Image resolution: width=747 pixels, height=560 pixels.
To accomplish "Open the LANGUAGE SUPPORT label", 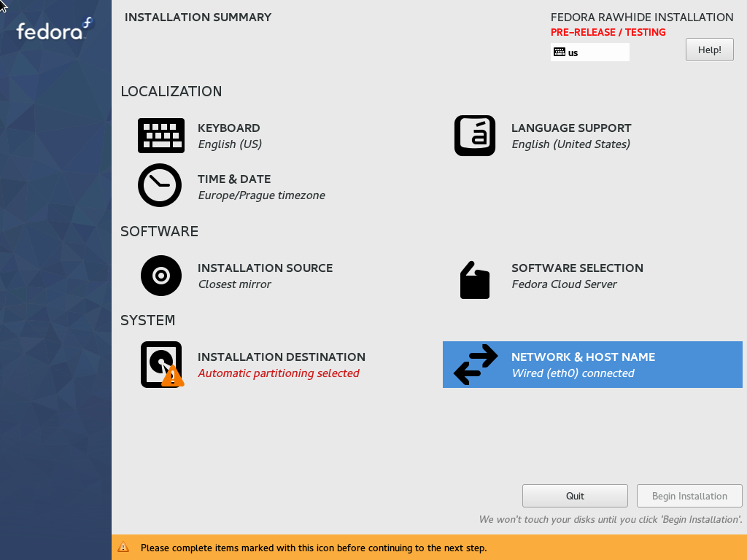I will pyautogui.click(x=571, y=128).
